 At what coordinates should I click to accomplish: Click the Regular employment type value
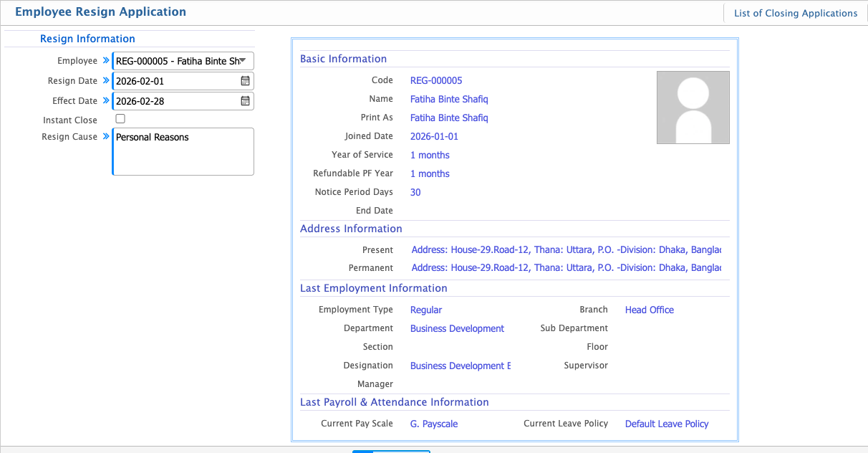tap(426, 310)
